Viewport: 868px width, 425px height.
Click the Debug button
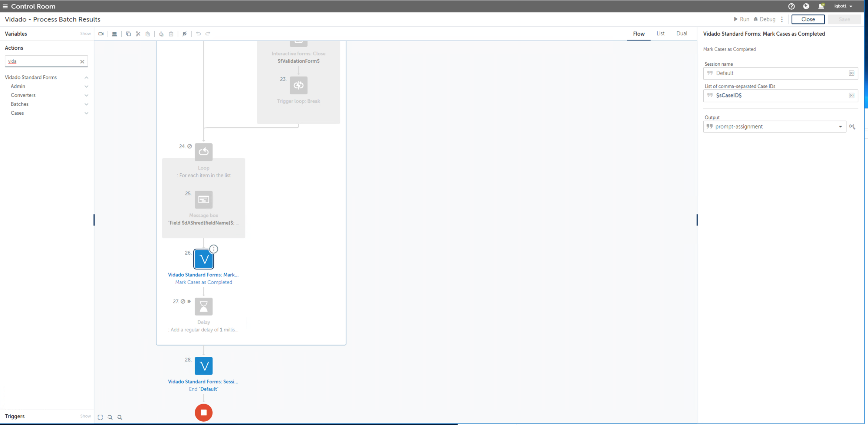pos(764,19)
